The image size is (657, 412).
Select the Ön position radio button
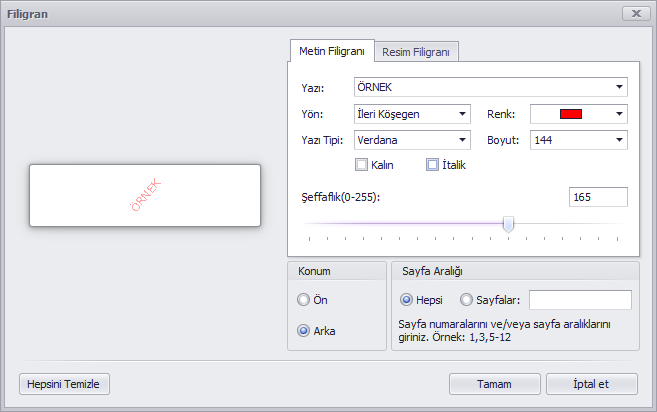click(x=303, y=300)
